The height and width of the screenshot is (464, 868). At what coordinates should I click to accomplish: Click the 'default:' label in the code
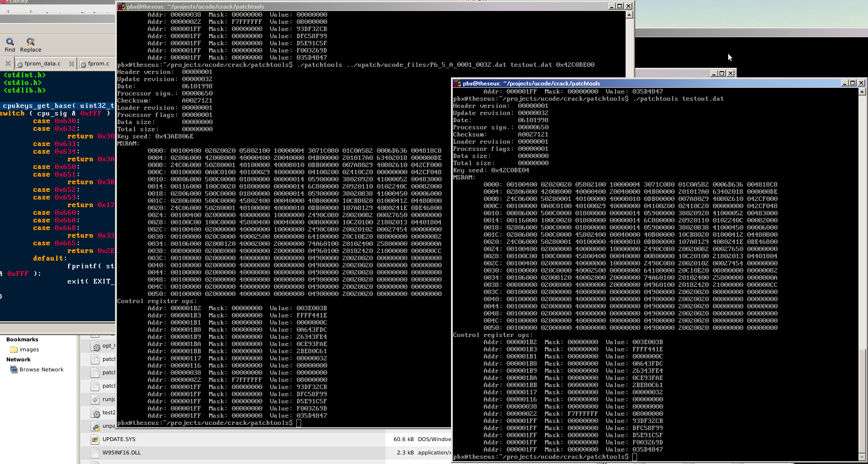point(51,258)
